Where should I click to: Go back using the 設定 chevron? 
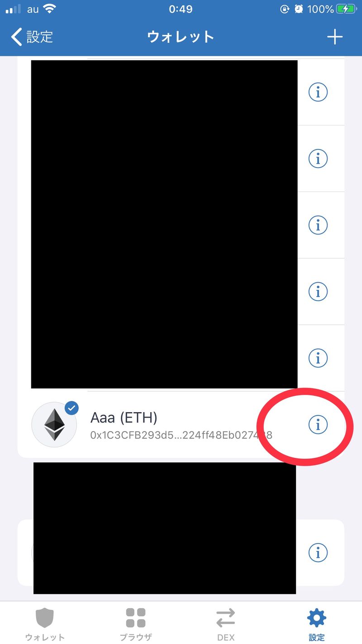pos(32,37)
